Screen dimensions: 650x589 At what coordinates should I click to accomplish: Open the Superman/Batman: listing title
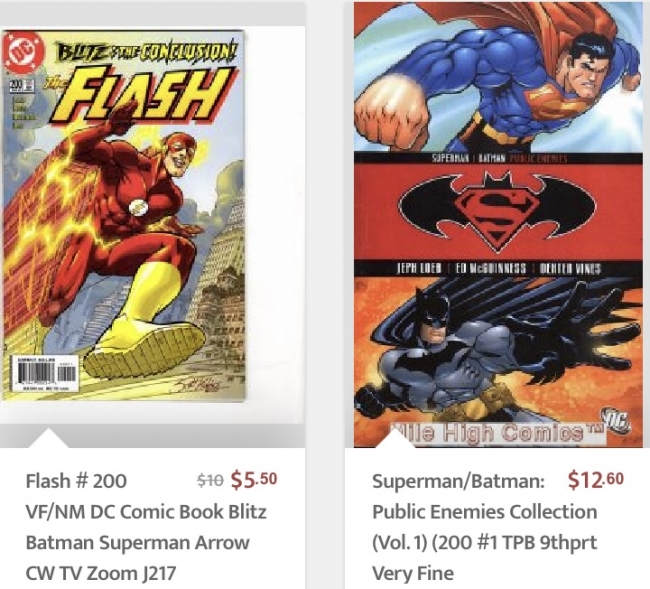pos(458,481)
